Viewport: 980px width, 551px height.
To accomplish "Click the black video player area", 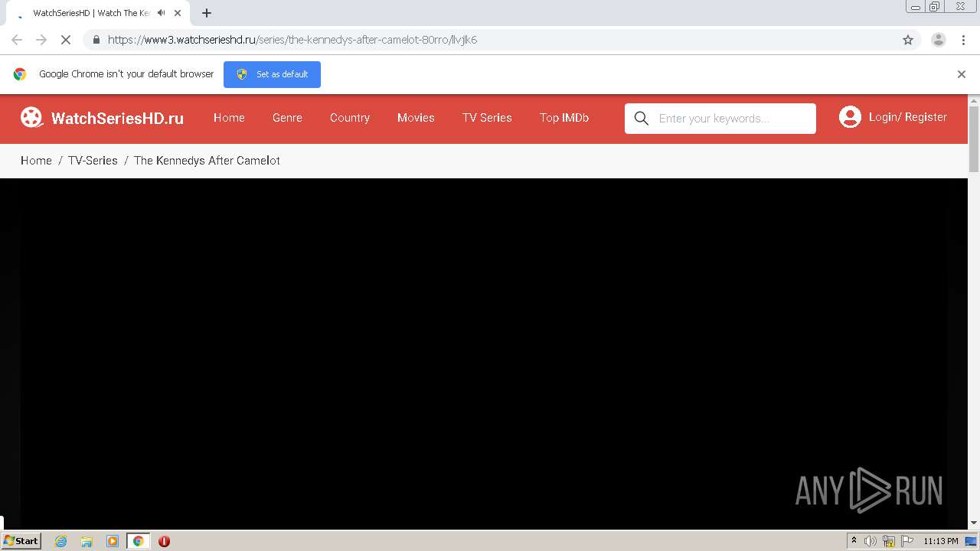I will (x=484, y=354).
